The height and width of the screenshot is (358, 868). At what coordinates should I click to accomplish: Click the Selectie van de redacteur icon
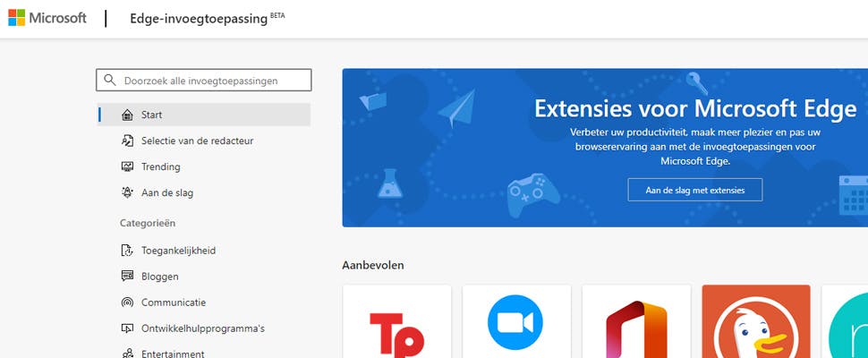(x=127, y=141)
